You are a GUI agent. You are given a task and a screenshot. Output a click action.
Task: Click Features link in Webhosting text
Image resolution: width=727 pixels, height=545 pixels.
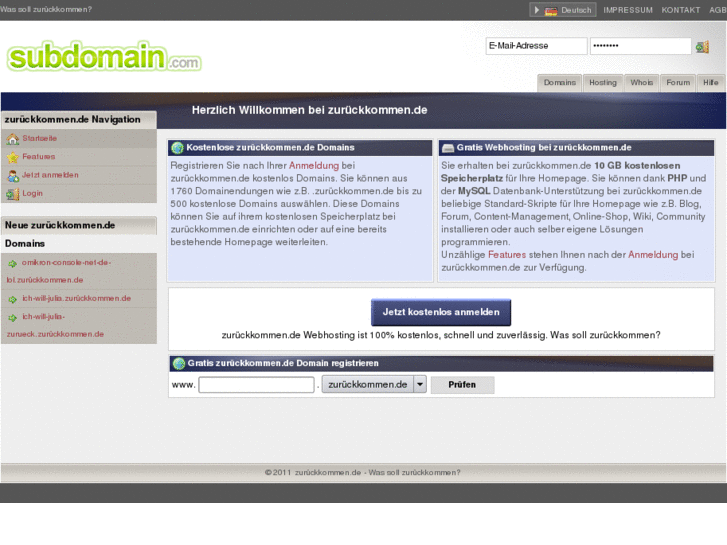[507, 255]
